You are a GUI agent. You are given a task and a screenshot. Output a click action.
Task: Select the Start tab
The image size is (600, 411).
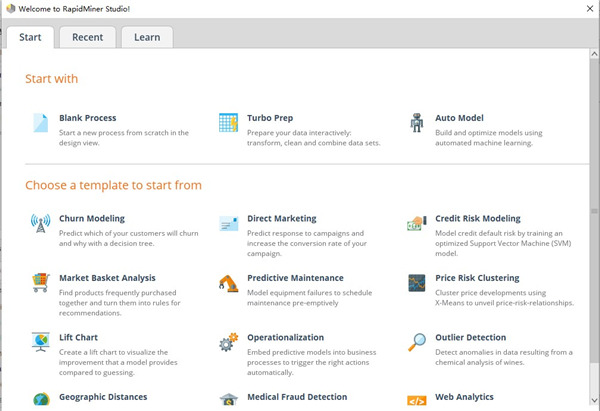(28, 38)
